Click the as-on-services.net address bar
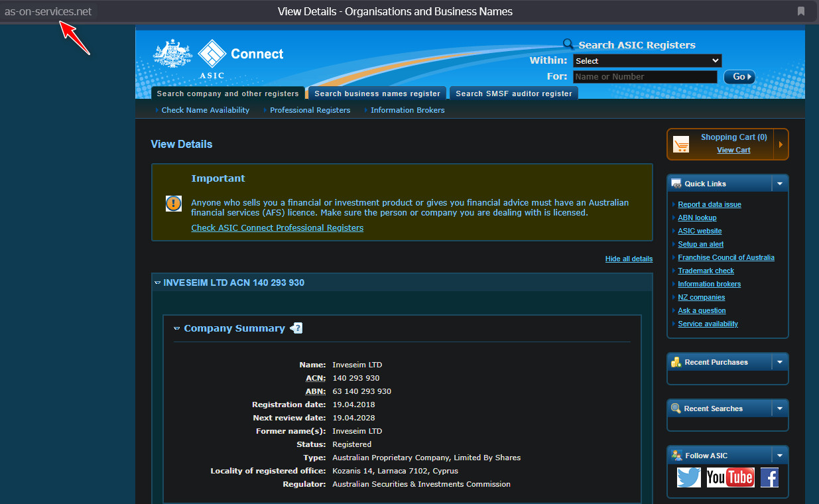This screenshot has height=504, width=819. [48, 11]
